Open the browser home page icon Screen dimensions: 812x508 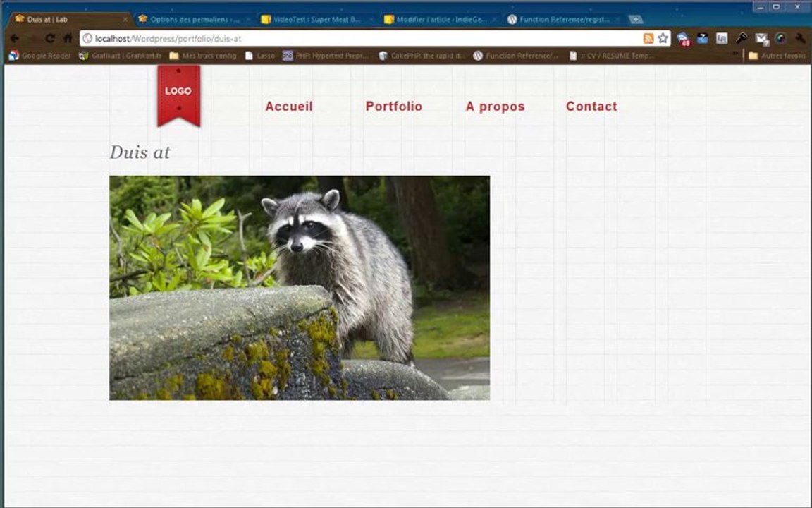(68, 38)
